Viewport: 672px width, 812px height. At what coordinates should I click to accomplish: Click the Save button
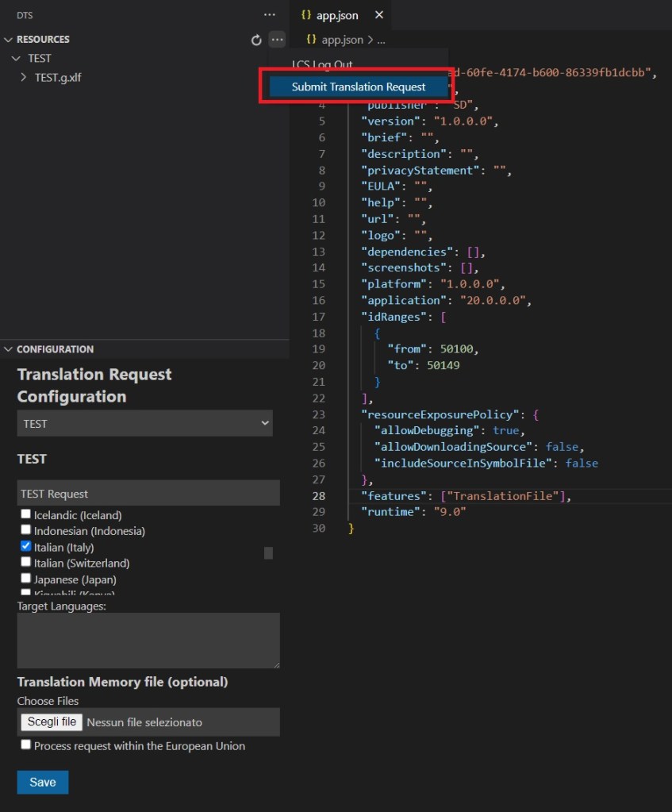pos(43,782)
